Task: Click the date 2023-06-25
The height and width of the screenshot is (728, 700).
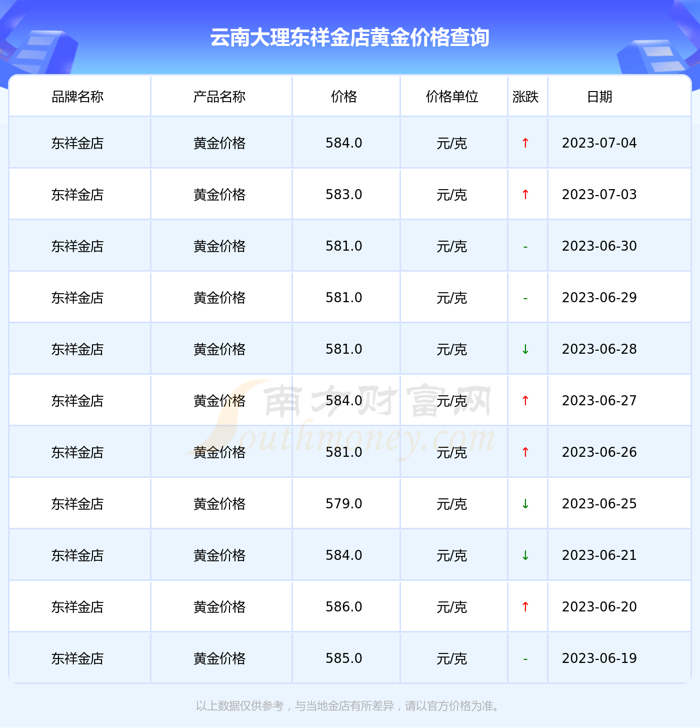Action: [599, 504]
